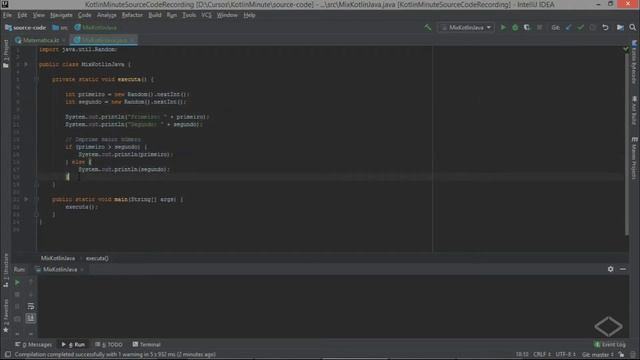Click the MixKotlinJava breadcrumb below the editor
The image size is (640, 360).
(58, 258)
